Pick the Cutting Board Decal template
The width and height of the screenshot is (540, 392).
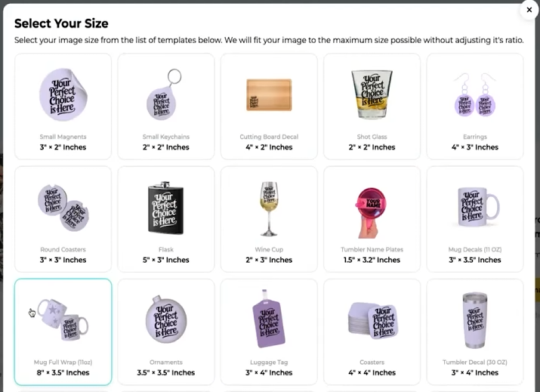click(269, 106)
